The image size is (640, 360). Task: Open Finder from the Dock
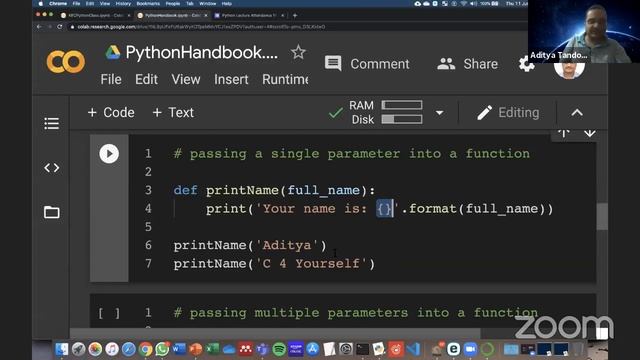tap(62, 349)
